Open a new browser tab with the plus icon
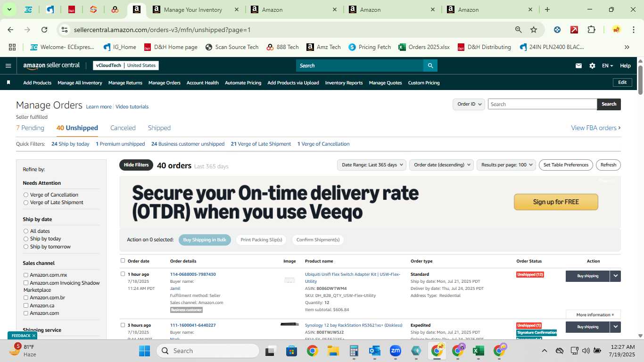644x362 pixels. (x=547, y=9)
